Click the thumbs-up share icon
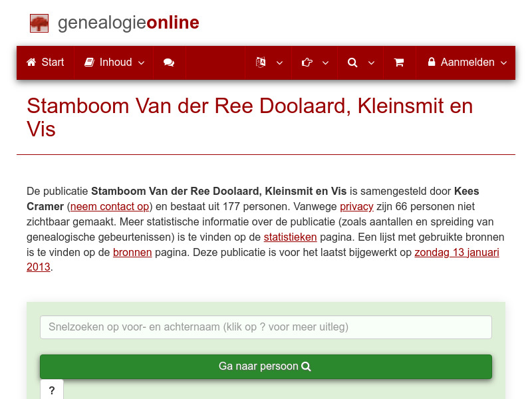Viewport: 532px width, 399px height. [307, 62]
